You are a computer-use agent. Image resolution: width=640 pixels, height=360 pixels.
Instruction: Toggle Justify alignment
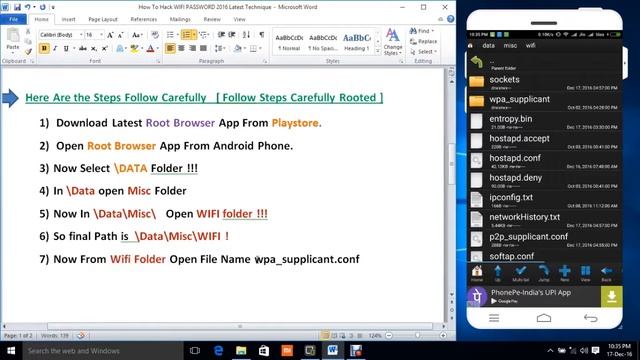[203, 49]
